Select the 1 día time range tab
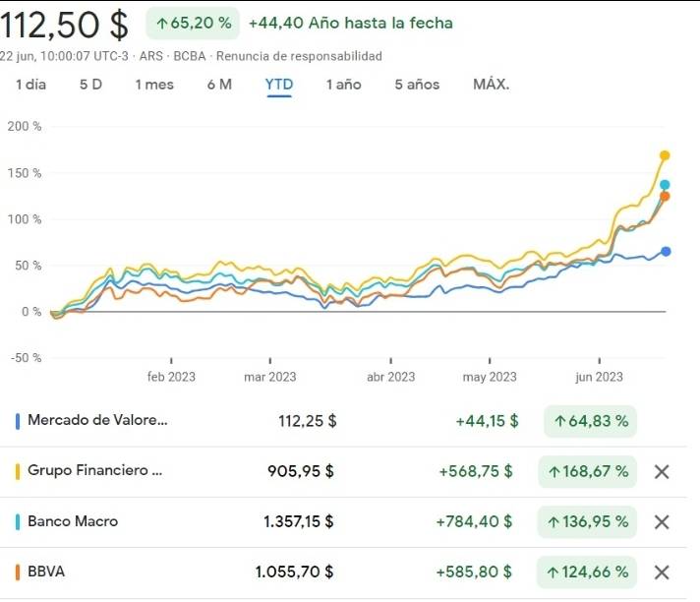 click(x=31, y=85)
